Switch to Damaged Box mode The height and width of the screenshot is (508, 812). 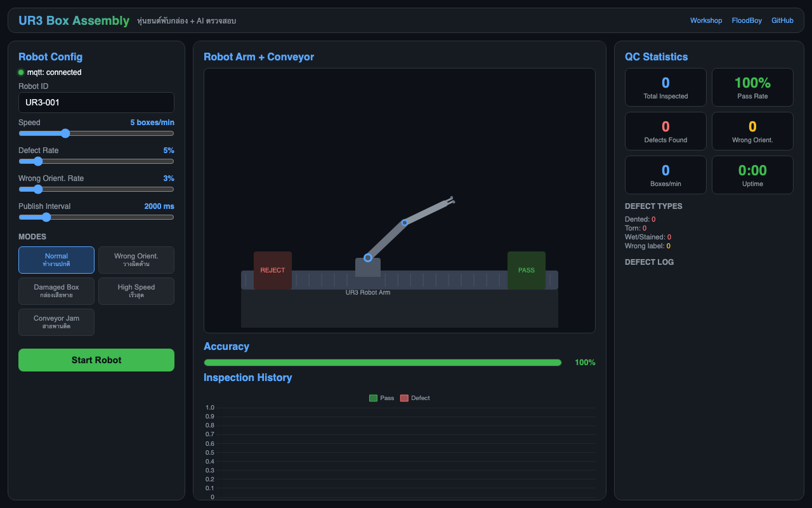(56, 291)
